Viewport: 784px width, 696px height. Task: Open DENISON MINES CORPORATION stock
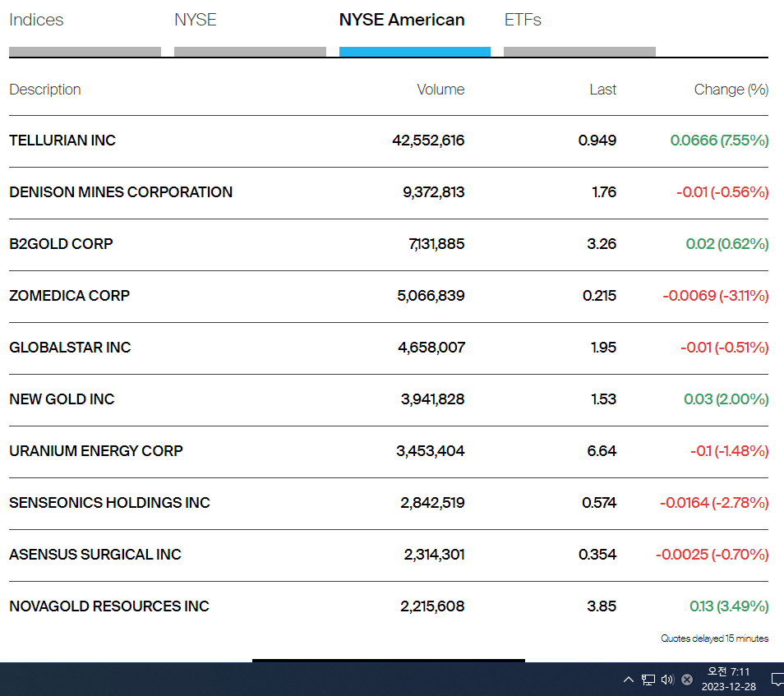click(121, 192)
